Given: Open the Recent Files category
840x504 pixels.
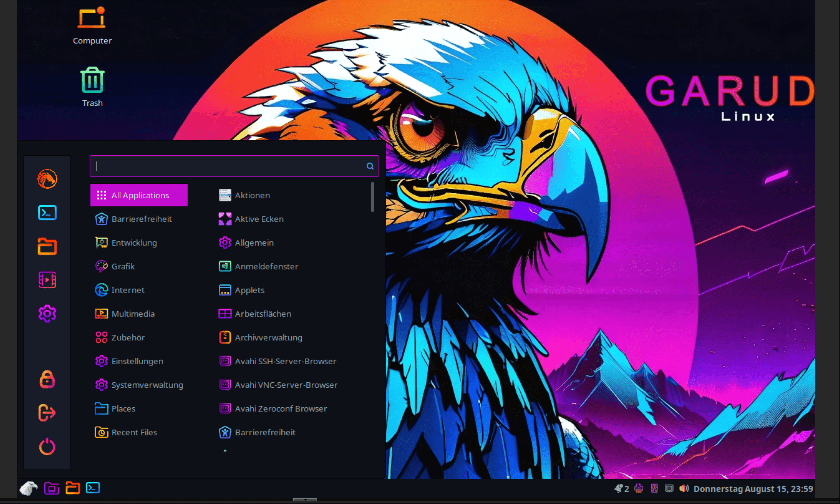Looking at the screenshot, I should pyautogui.click(x=139, y=432).
